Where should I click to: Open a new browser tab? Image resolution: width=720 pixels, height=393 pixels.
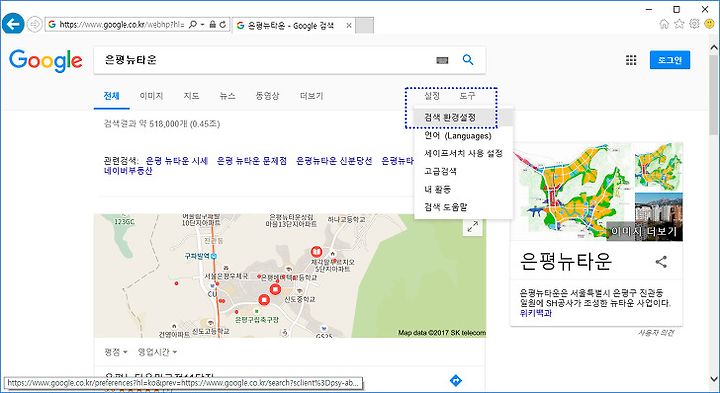pos(365,26)
